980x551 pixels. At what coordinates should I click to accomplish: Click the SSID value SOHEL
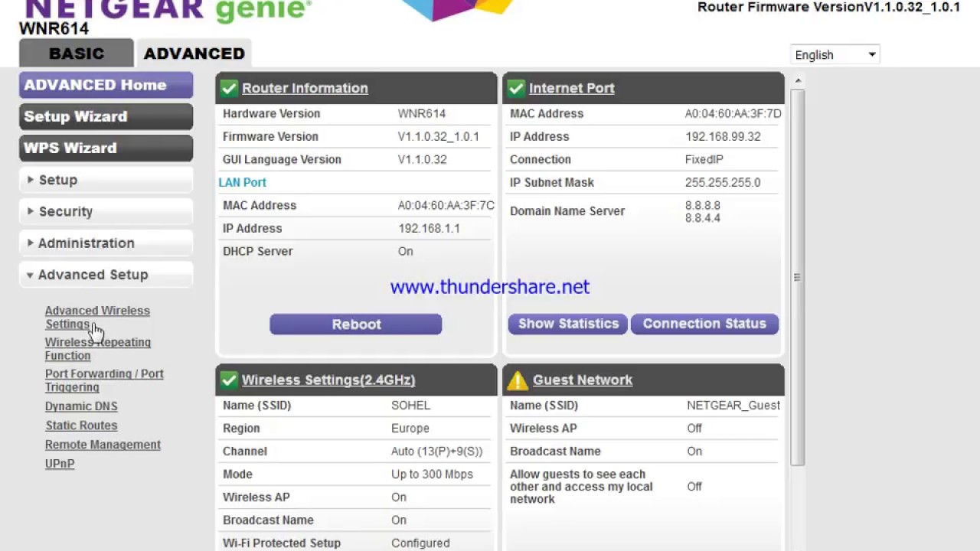click(x=410, y=405)
